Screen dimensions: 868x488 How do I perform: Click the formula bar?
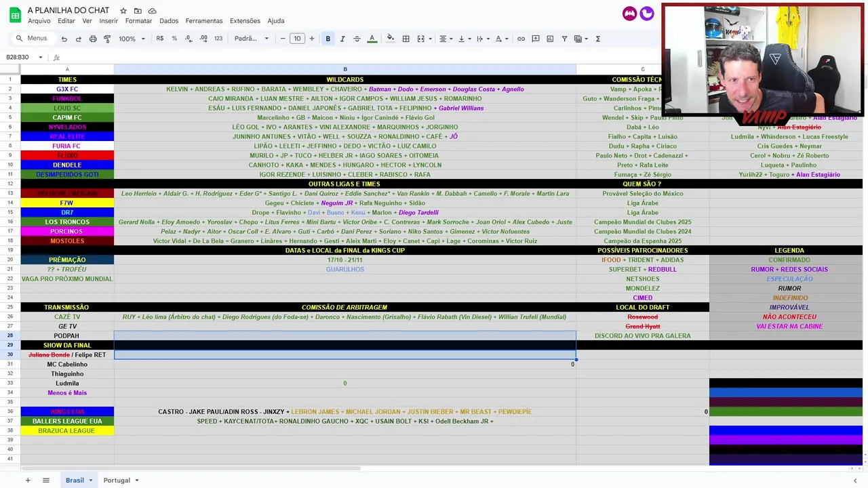pyautogui.click(x=359, y=58)
